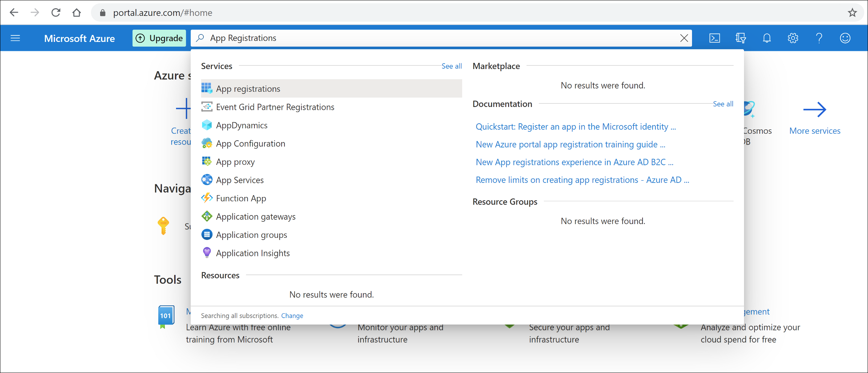The height and width of the screenshot is (373, 868).
Task: Open Cloud Shell
Action: coord(714,38)
